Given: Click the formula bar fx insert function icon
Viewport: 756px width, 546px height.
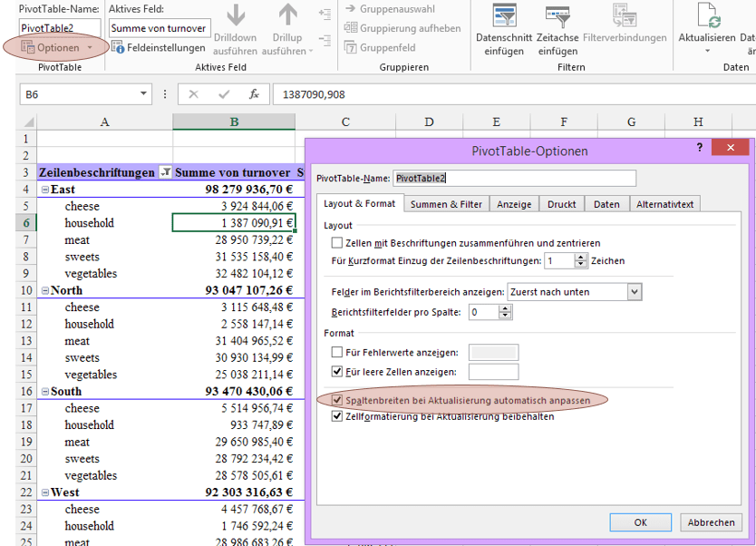Looking at the screenshot, I should [255, 94].
